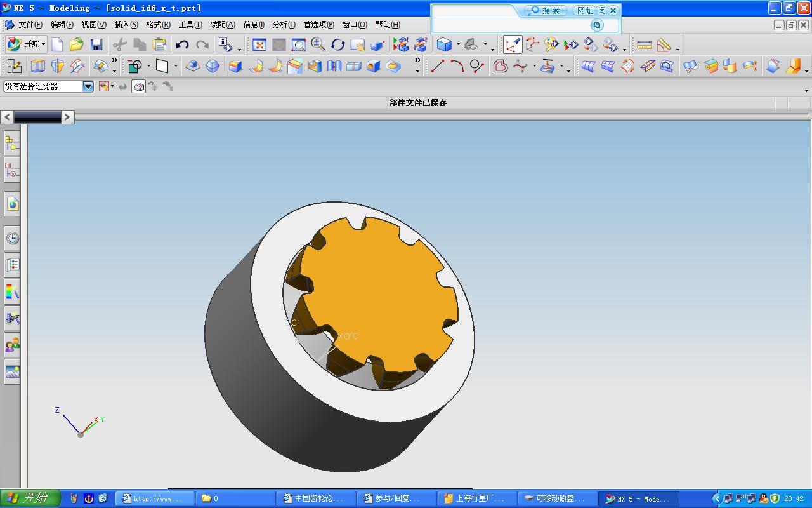
Task: Click the 网址 button in search bar
Action: click(x=584, y=10)
